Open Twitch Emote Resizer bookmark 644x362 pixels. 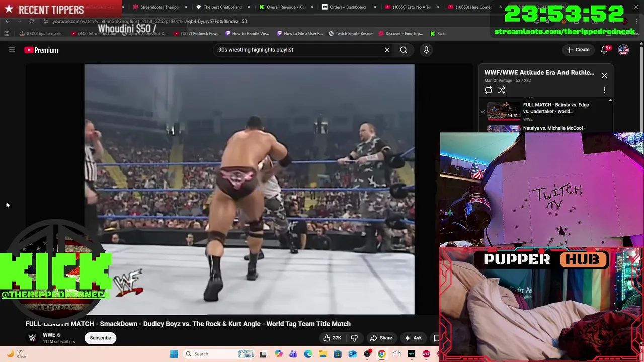[x=351, y=33]
